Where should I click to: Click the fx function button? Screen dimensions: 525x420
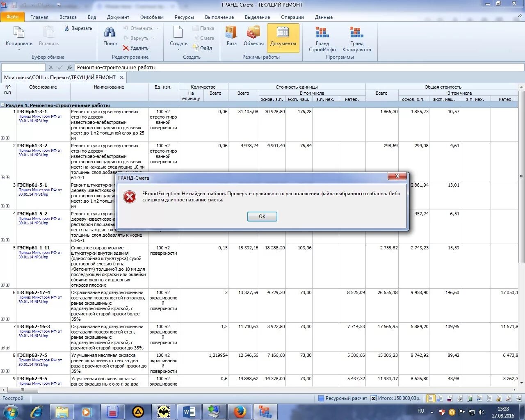(x=70, y=67)
